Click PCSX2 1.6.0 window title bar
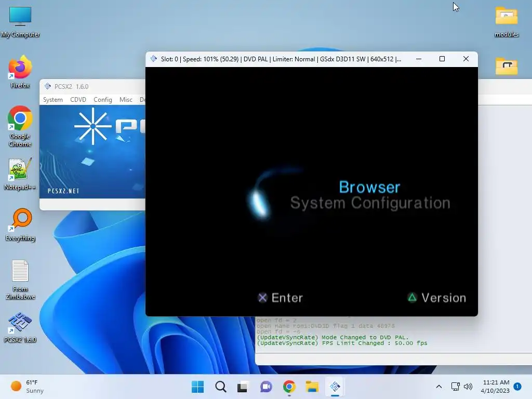 pos(92,87)
